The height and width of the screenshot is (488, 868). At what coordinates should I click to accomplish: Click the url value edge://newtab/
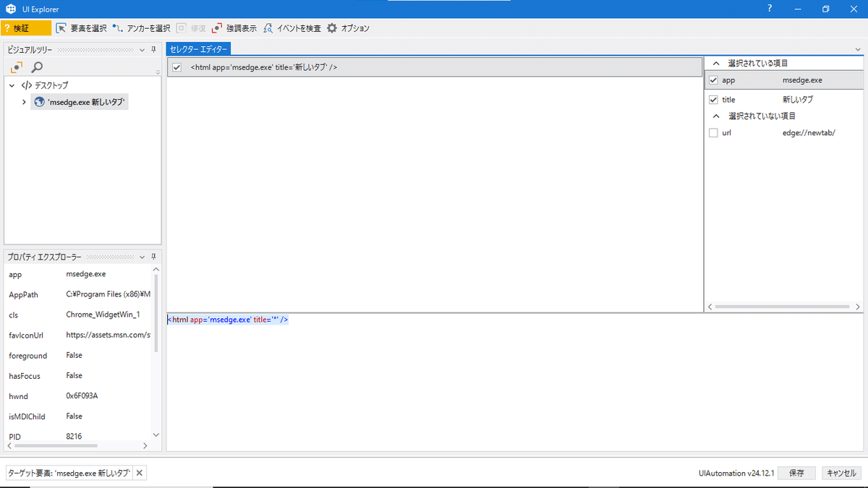(809, 133)
